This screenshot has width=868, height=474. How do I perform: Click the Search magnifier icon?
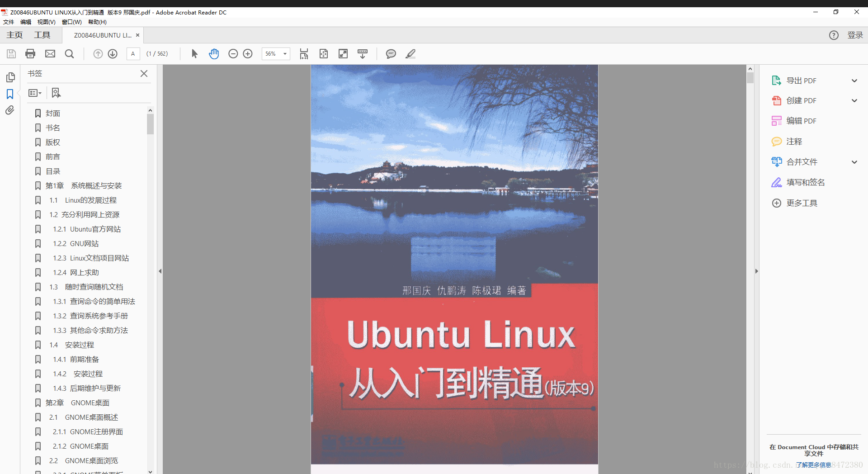coord(69,54)
